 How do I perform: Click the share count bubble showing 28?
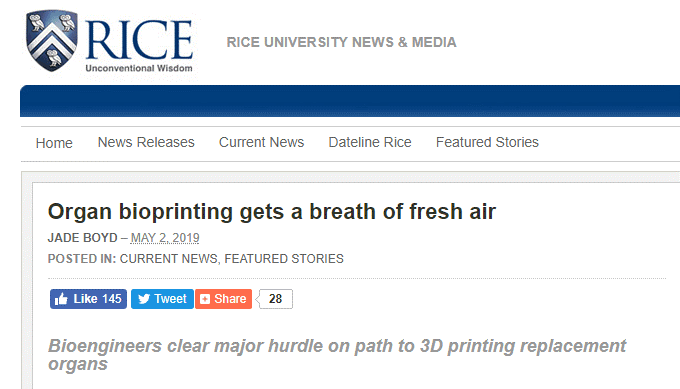pyautogui.click(x=275, y=299)
